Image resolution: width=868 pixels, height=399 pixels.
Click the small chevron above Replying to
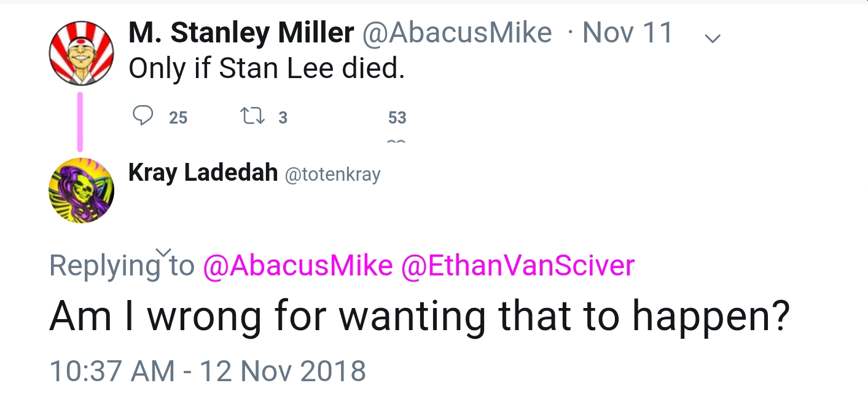163,252
